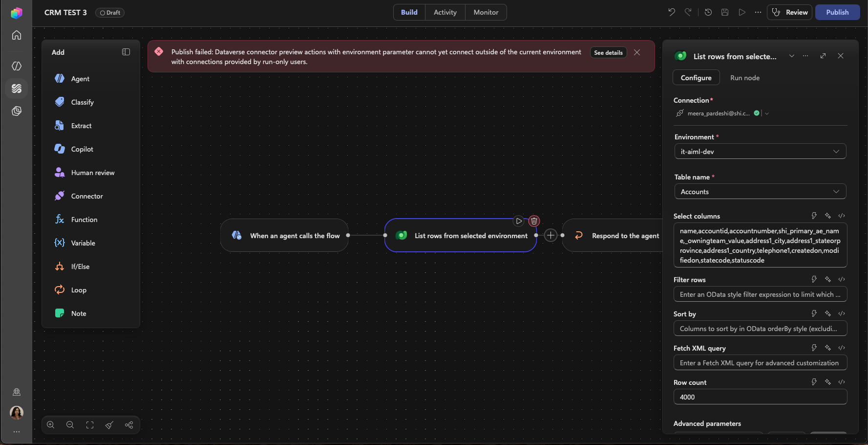The image size is (868, 445).
Task: Open version history icon
Action: 708,12
